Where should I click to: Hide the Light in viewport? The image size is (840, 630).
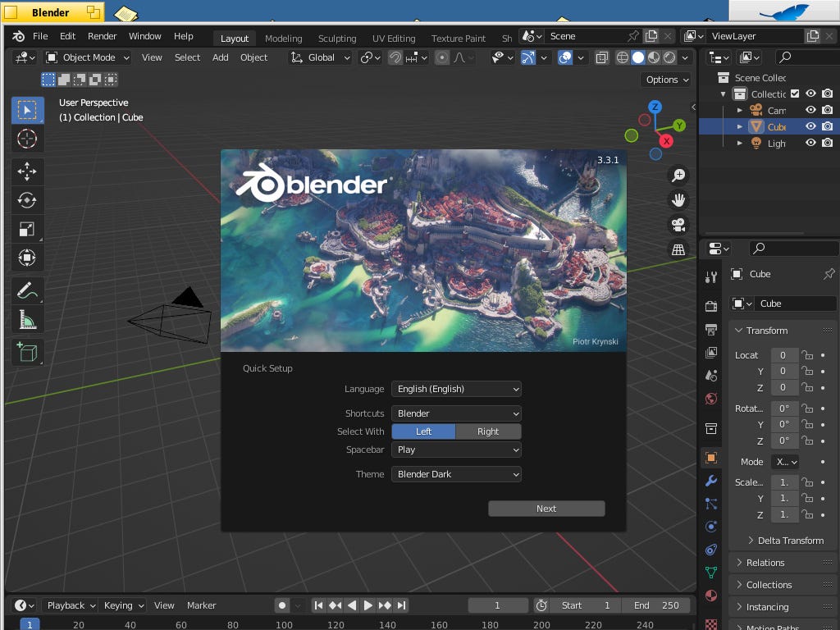pos(811,143)
